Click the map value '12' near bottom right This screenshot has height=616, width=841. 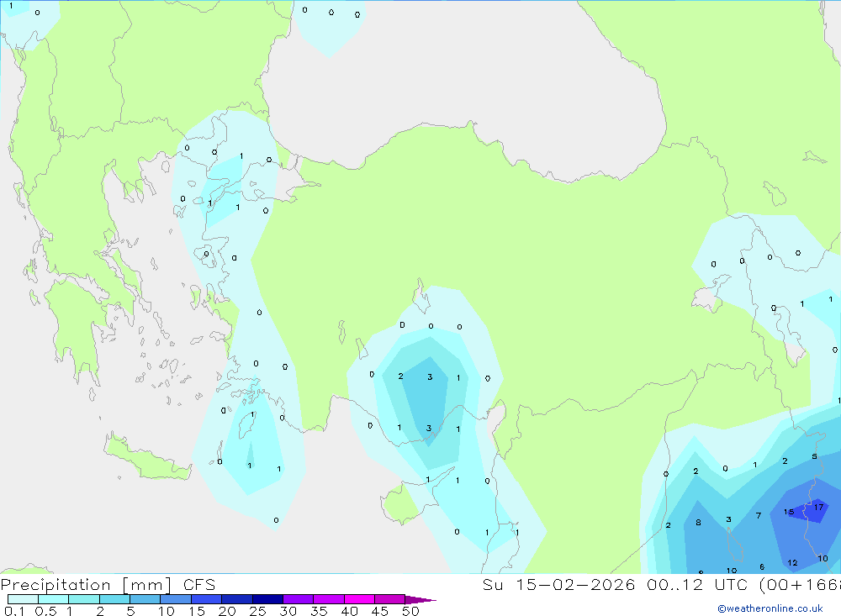792,563
